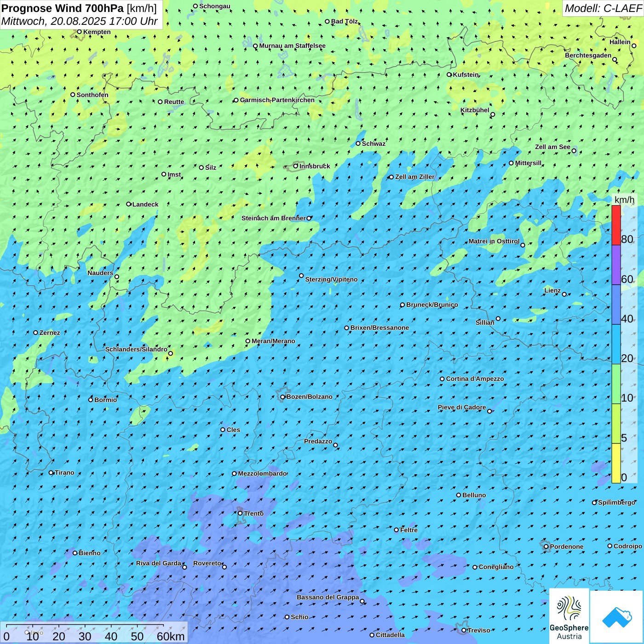The width and height of the screenshot is (644, 644).
Task: Click the 'Reutte' label
Action: pyautogui.click(x=174, y=102)
